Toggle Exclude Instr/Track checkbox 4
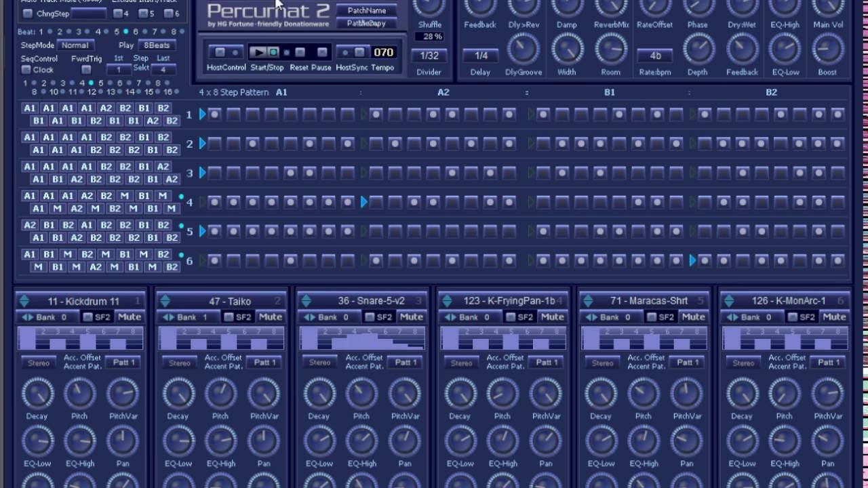Screen dimensions: 868x488 tap(117, 14)
